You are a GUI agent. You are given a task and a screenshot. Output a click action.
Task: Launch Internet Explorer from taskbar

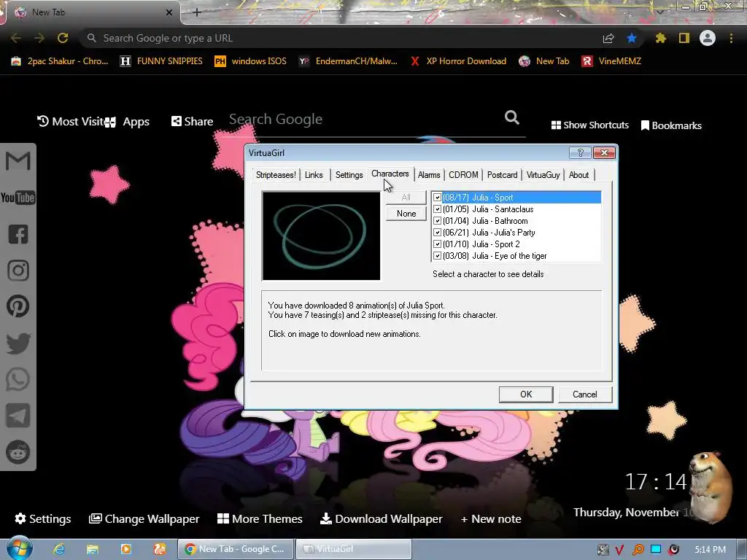click(x=59, y=549)
